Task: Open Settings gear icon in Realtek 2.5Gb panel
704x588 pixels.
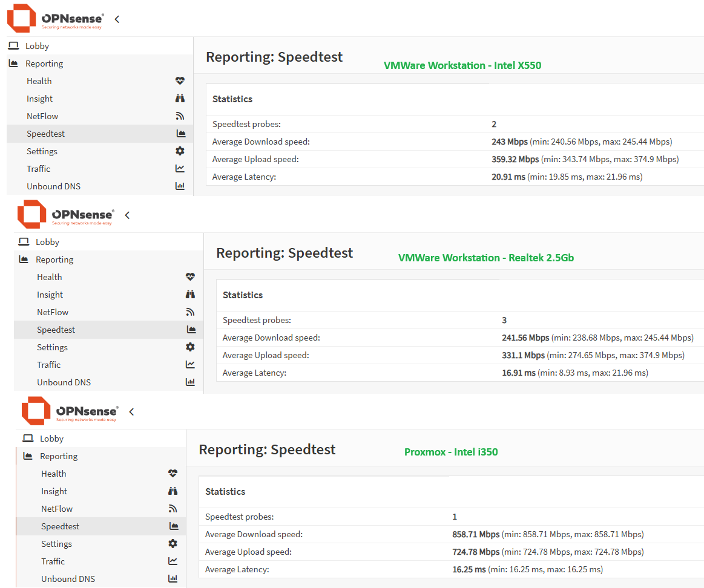Action: [x=190, y=347]
